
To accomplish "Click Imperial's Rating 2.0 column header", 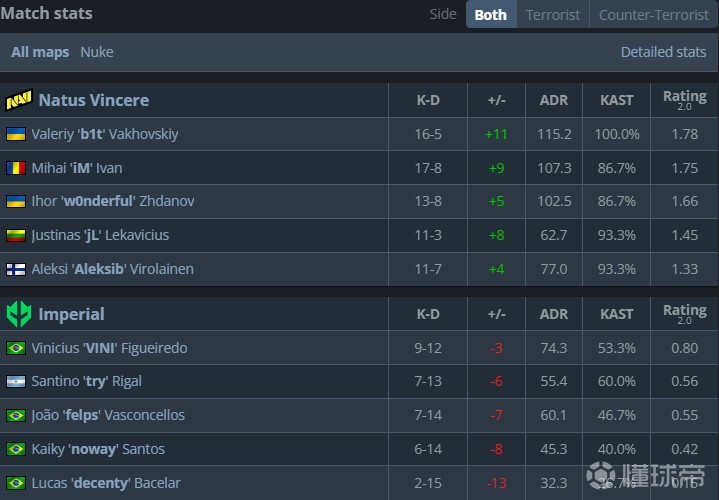I will [684, 314].
